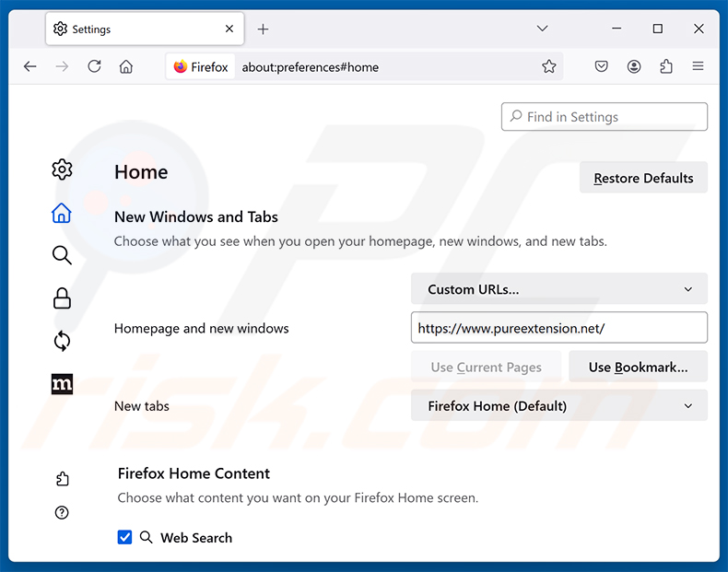
Task: Open the application hamburger menu
Action: click(698, 67)
